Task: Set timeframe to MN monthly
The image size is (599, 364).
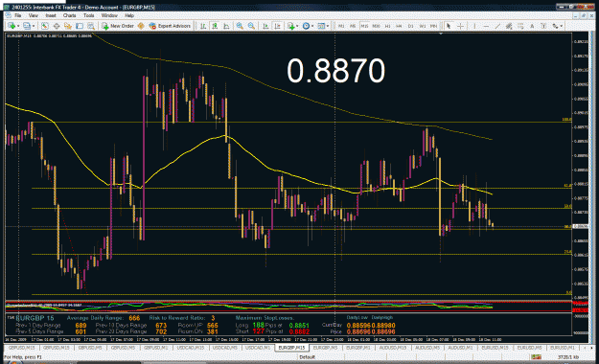Action: tap(433, 26)
